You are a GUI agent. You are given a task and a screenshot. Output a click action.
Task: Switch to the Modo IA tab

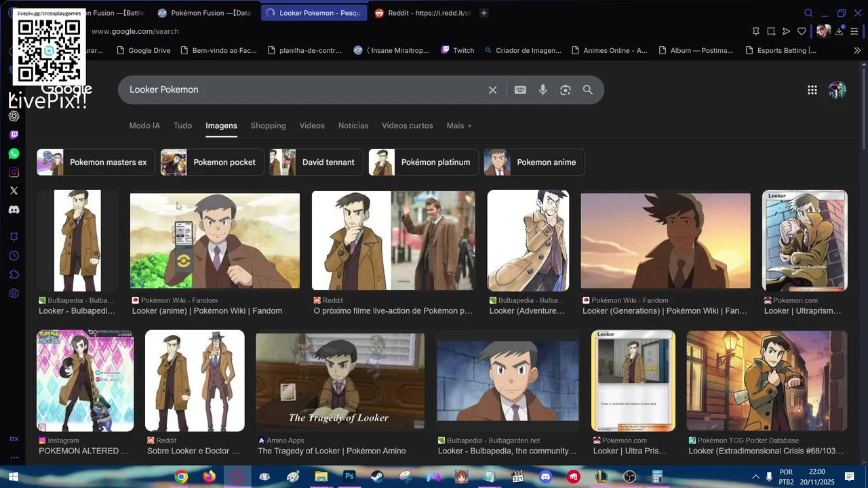(x=144, y=125)
